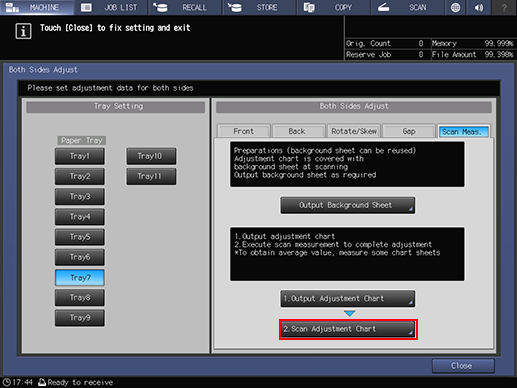Image resolution: width=517 pixels, height=388 pixels.
Task: Click the speaker volume icon
Action: 479,7
